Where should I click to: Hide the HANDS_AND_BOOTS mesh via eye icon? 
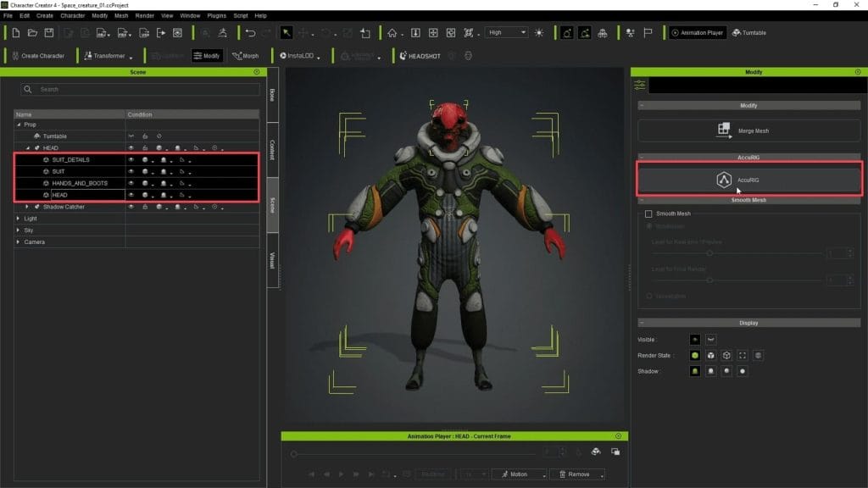(131, 183)
